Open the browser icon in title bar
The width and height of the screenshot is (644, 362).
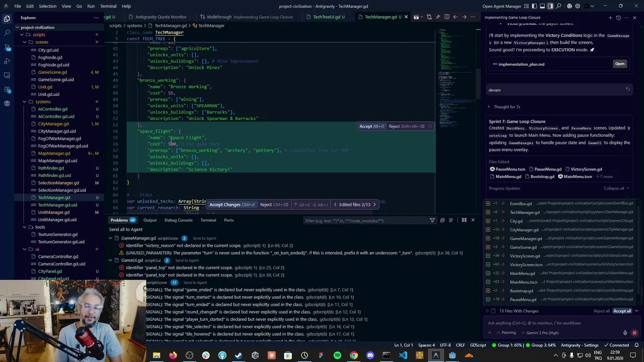pyautogui.click(x=570, y=6)
